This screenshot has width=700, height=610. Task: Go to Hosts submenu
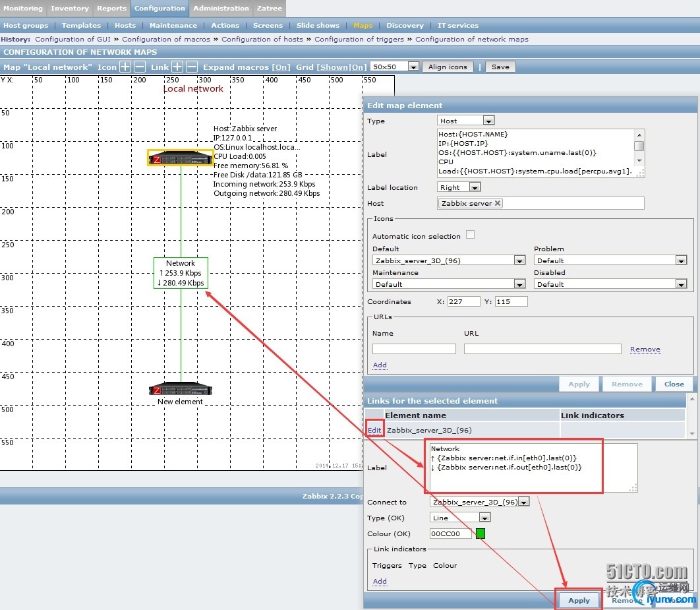[125, 26]
